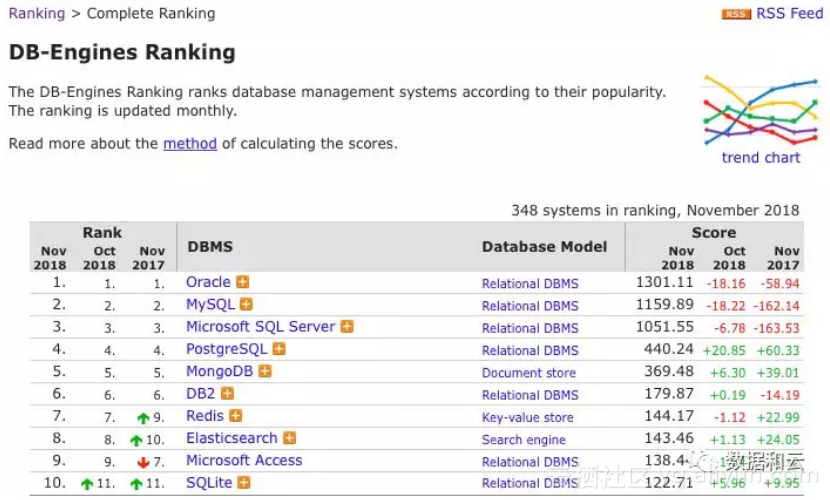Expand the plus icon next to Redis

point(236,416)
